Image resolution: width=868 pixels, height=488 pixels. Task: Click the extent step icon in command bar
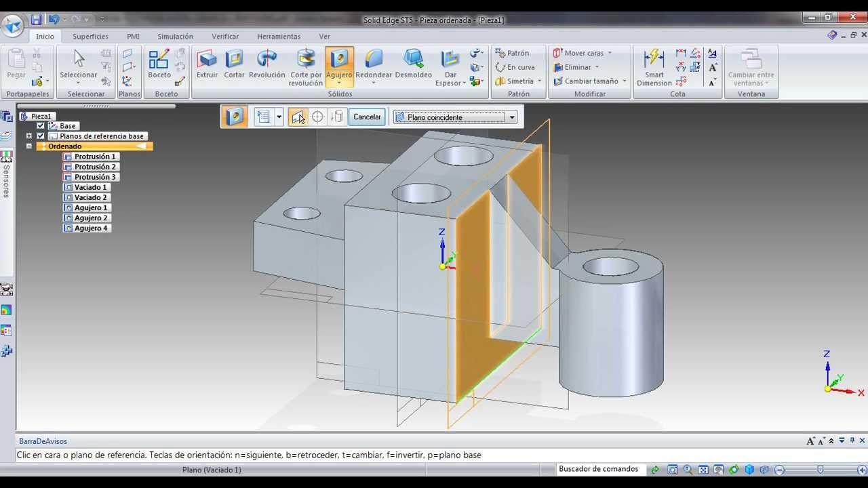(337, 117)
